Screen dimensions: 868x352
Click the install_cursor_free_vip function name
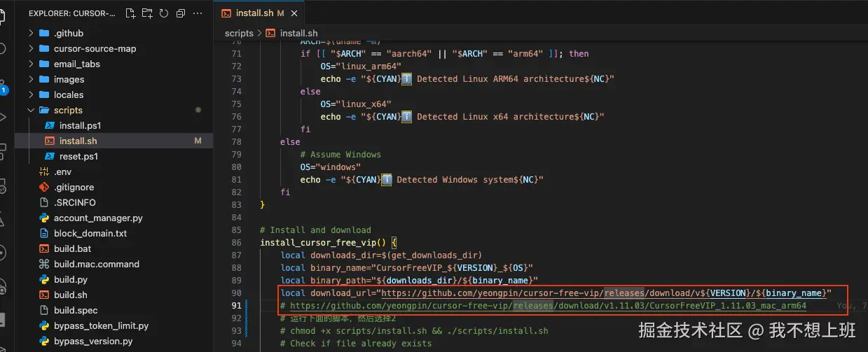click(317, 243)
